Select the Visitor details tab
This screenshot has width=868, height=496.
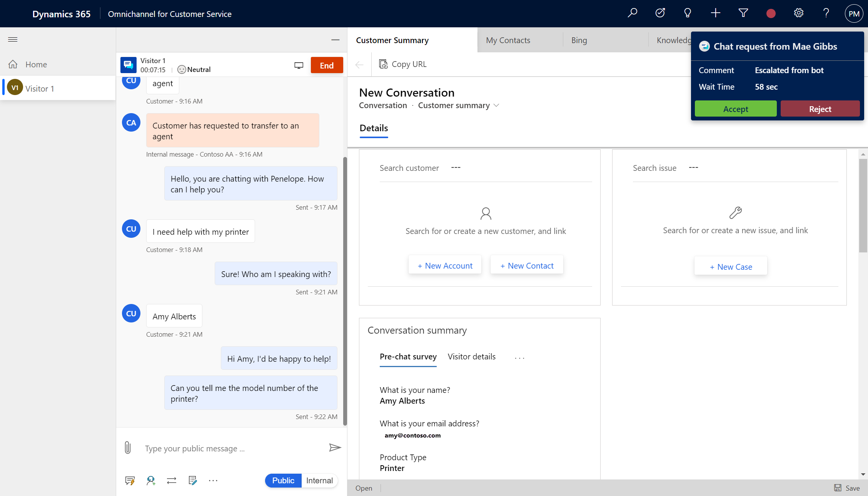pyautogui.click(x=472, y=356)
